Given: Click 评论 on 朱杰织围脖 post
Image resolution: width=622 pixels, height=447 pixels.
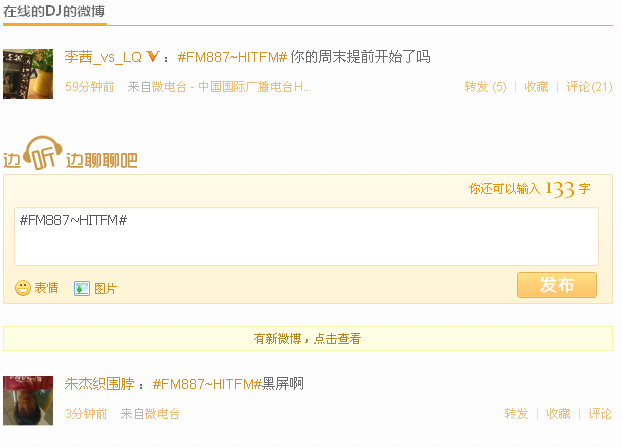Looking at the screenshot, I should (x=600, y=414).
